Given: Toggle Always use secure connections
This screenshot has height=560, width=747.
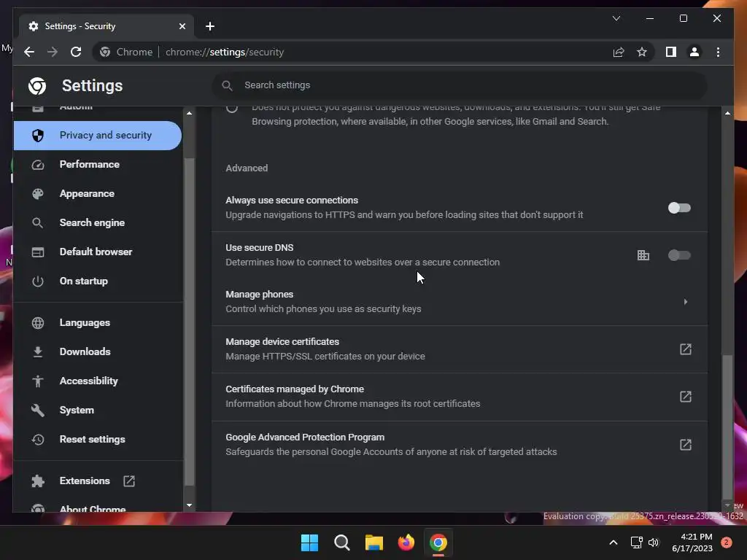Looking at the screenshot, I should [679, 208].
